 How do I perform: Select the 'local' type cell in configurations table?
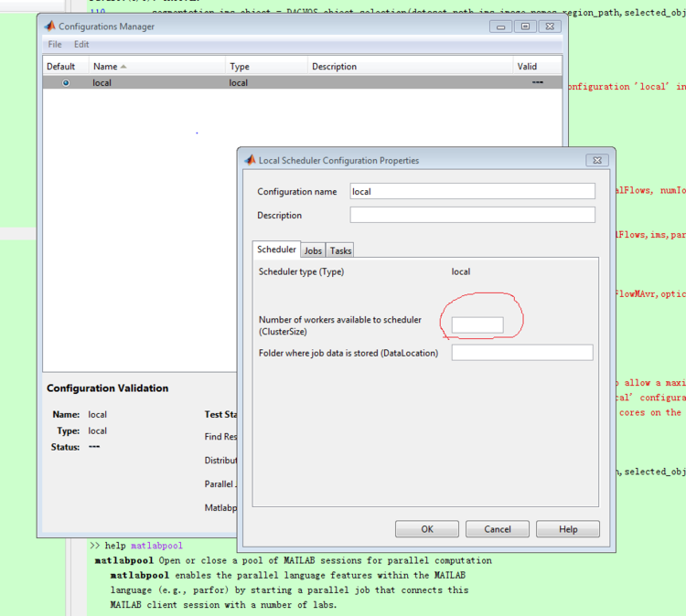[239, 82]
